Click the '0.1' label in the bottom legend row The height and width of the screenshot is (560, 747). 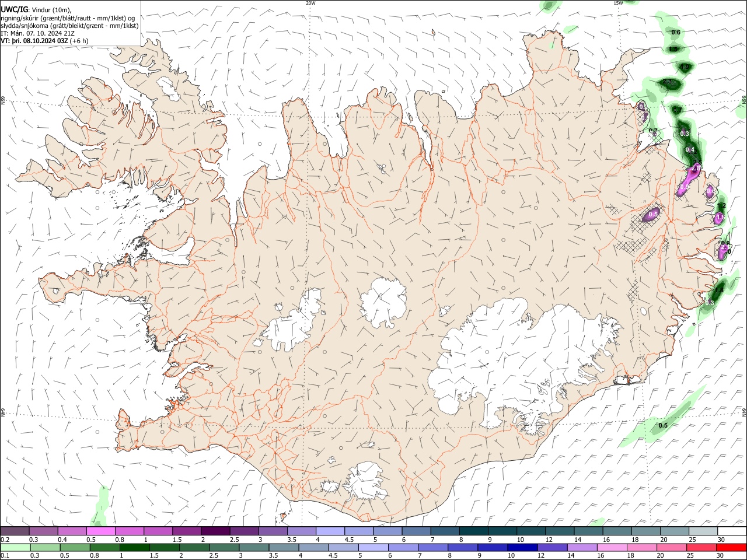click(5, 556)
